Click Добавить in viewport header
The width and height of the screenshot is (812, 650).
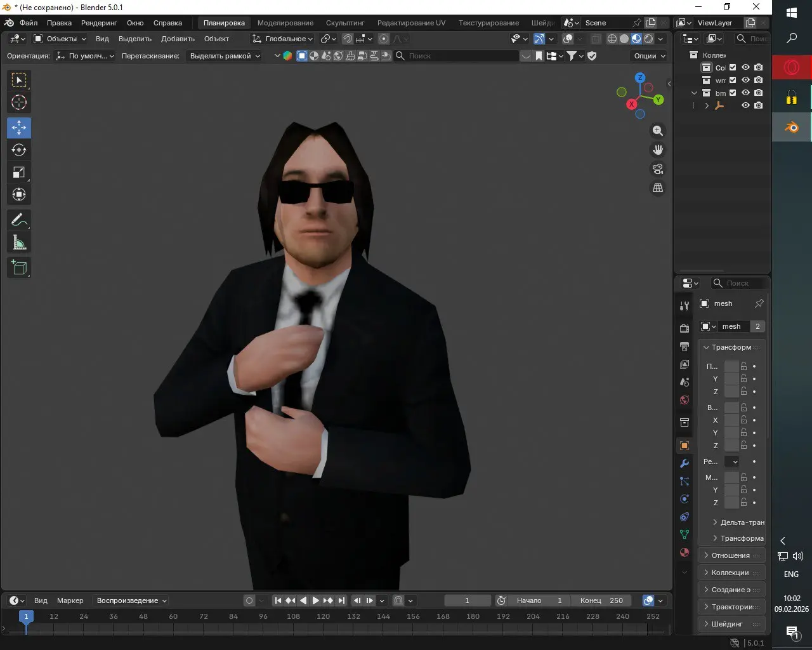[x=178, y=39]
